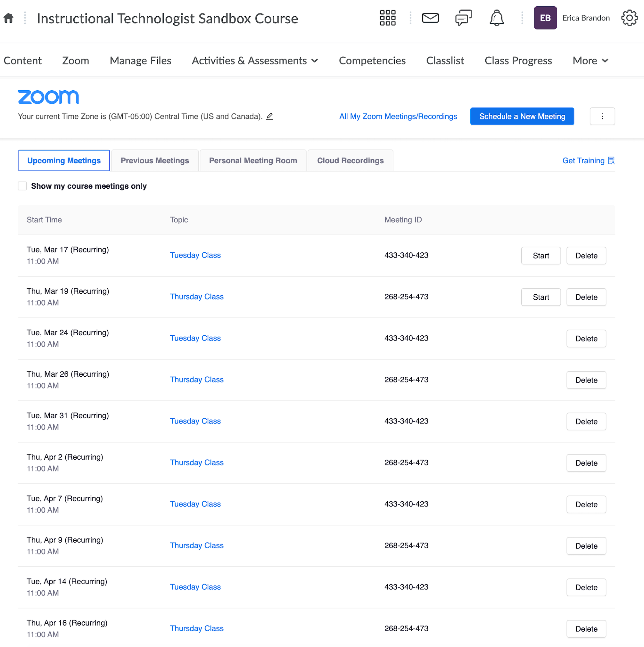Image resolution: width=644 pixels, height=647 pixels.
Task: Expand the More navigation dropdown
Action: tap(590, 61)
